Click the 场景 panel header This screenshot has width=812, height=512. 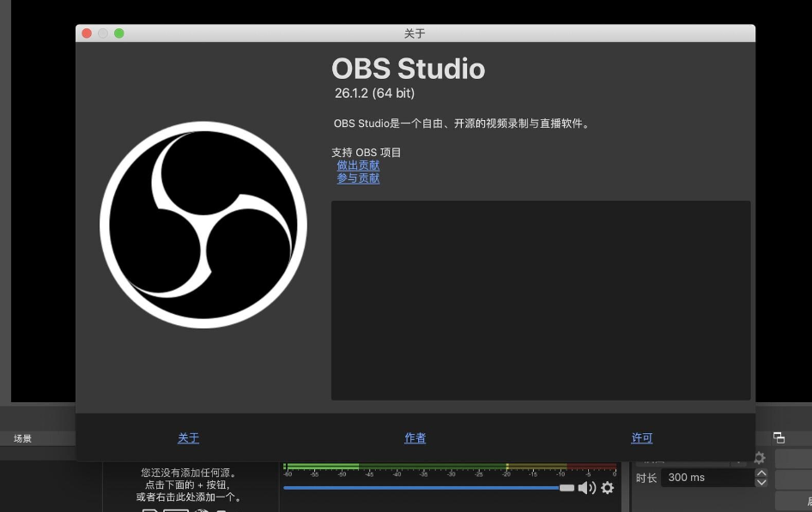point(23,438)
